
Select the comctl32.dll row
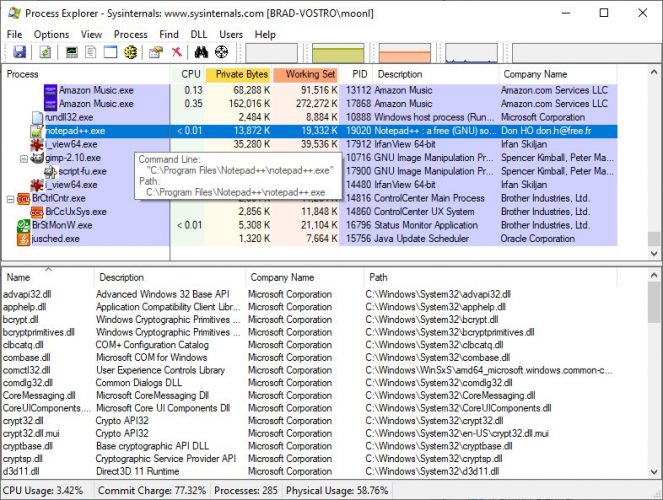(310, 371)
